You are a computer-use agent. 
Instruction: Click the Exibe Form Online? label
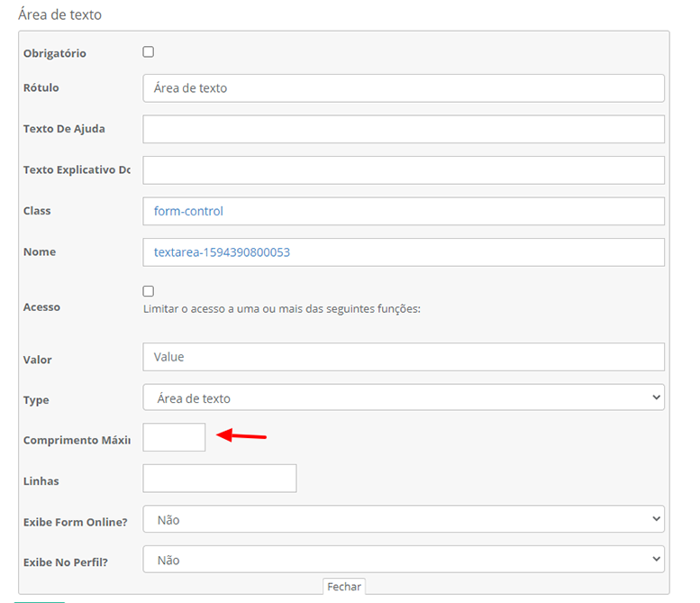point(75,522)
